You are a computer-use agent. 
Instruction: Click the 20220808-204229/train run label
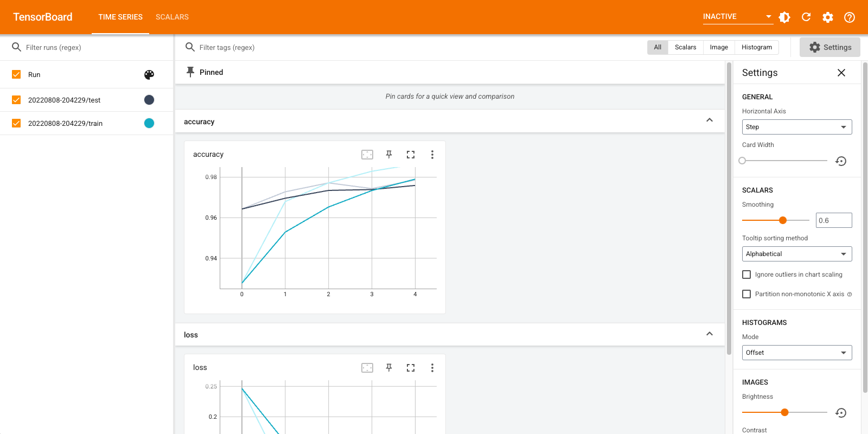[65, 123]
